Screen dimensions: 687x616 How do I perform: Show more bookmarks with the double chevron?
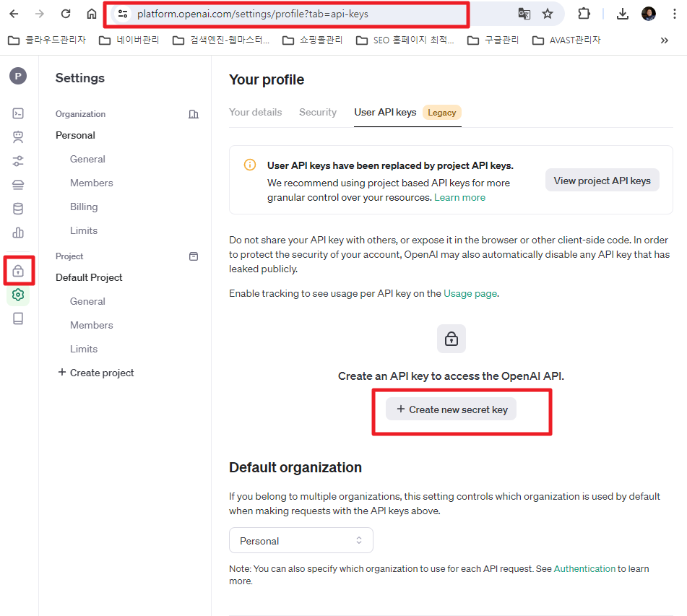(x=664, y=40)
